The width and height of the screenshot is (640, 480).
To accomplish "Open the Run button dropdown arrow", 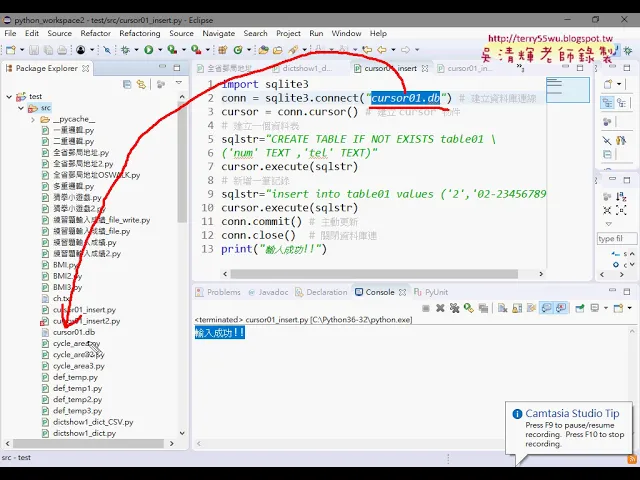I will tap(160, 50).
